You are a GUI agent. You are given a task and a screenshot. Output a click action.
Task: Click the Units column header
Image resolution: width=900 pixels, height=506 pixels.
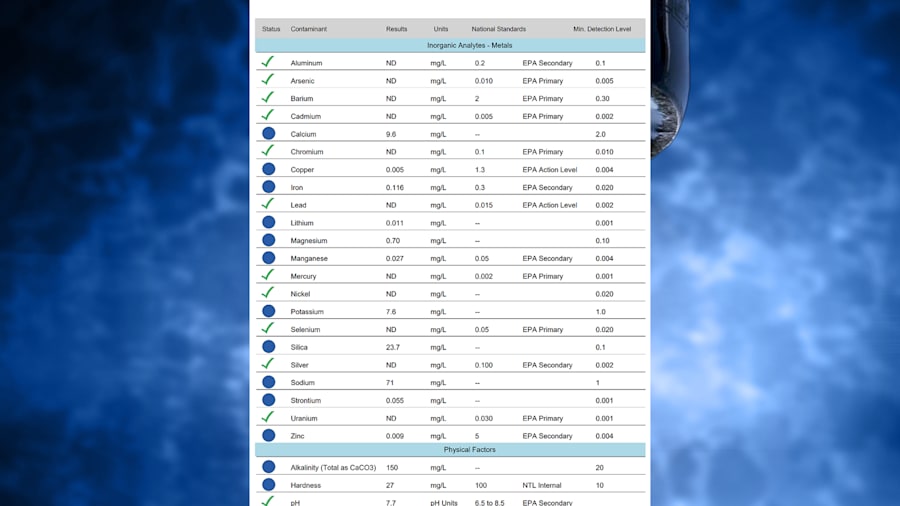click(441, 29)
